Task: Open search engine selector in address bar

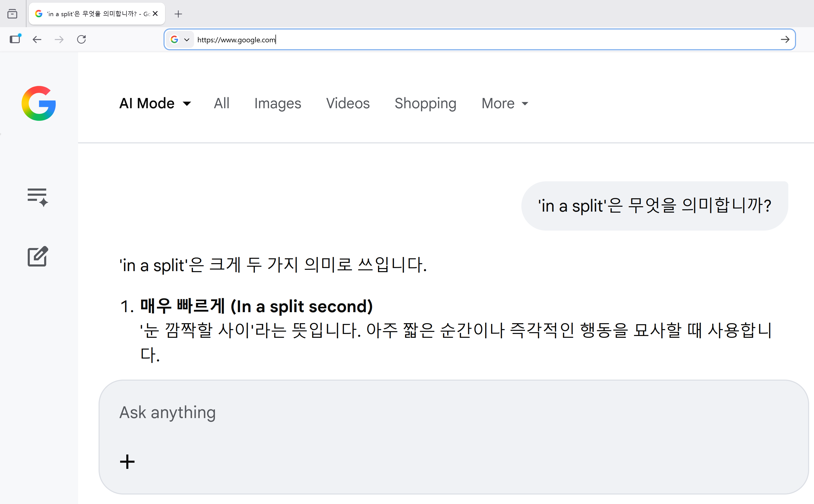Action: pyautogui.click(x=180, y=40)
